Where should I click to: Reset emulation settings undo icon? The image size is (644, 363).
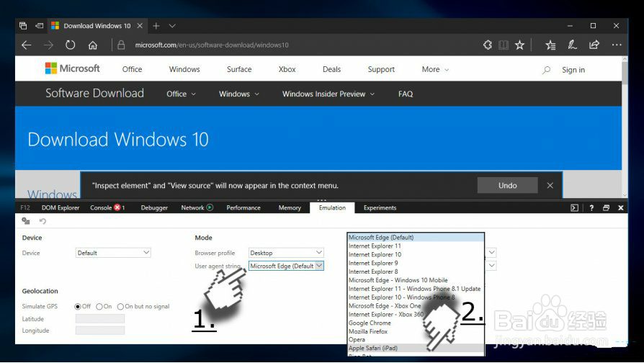[43, 221]
